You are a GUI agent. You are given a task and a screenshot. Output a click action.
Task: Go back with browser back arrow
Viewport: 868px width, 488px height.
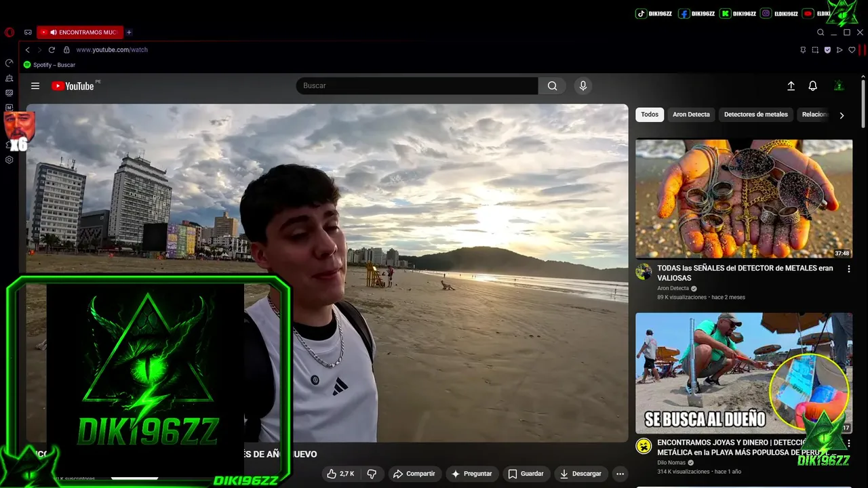28,49
